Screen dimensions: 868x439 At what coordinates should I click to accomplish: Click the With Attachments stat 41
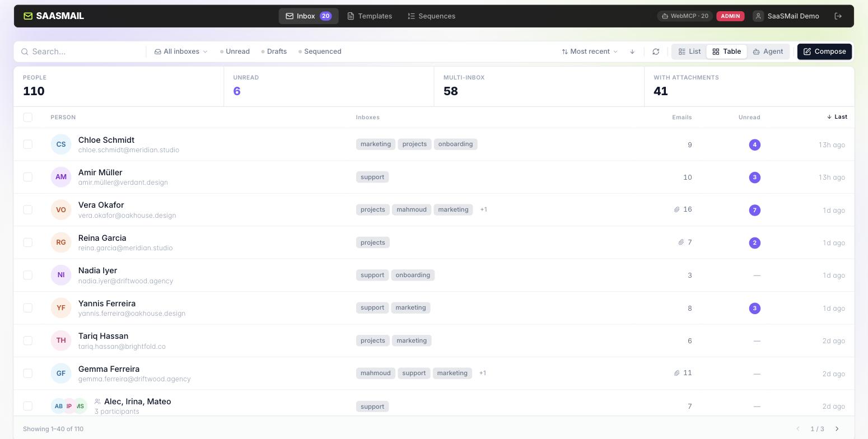(660, 91)
